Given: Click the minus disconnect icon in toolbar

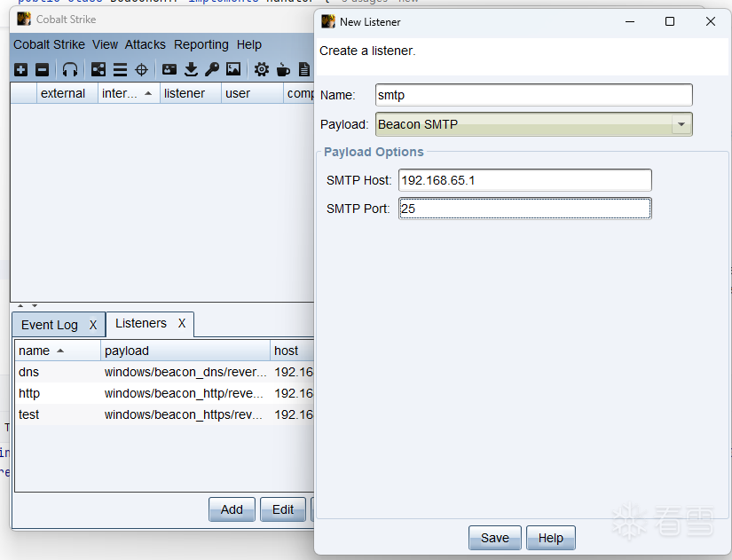Looking at the screenshot, I should 42,69.
